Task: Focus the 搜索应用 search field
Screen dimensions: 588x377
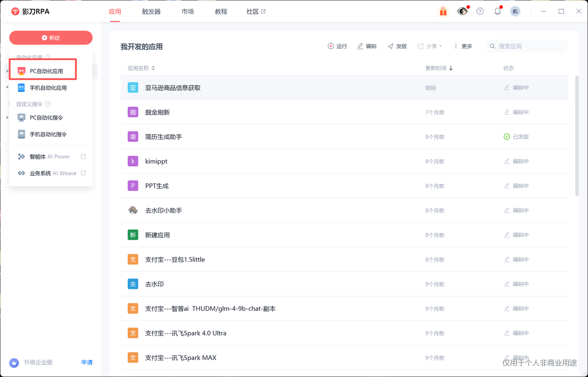Action: click(526, 46)
